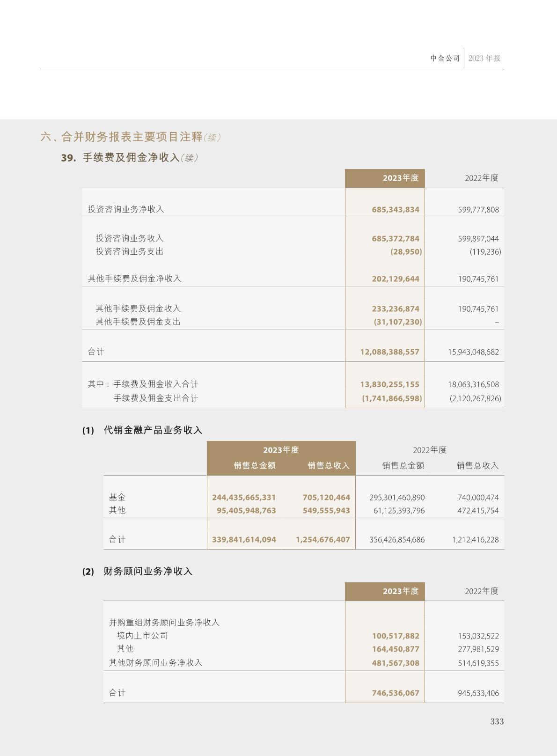Viewport: 557px width, 756px height.
Task: Select the section heading 六、合并财务报表主要项目注释
Action: (x=122, y=137)
